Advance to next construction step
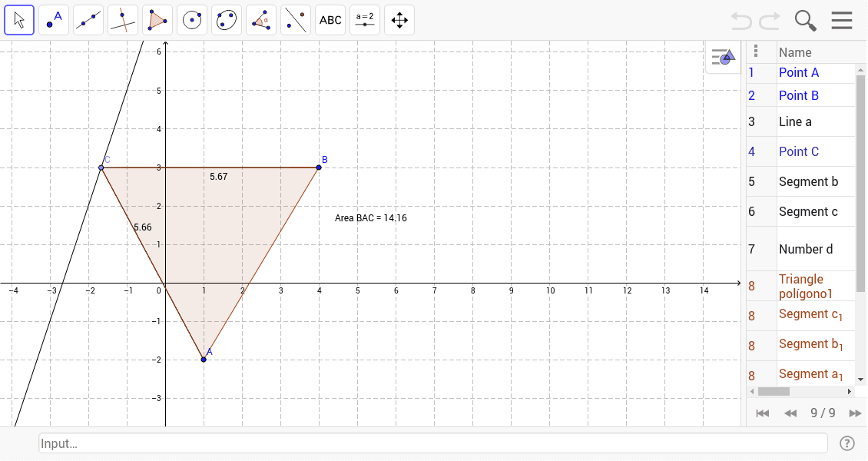This screenshot has height=461, width=868. pos(856,413)
